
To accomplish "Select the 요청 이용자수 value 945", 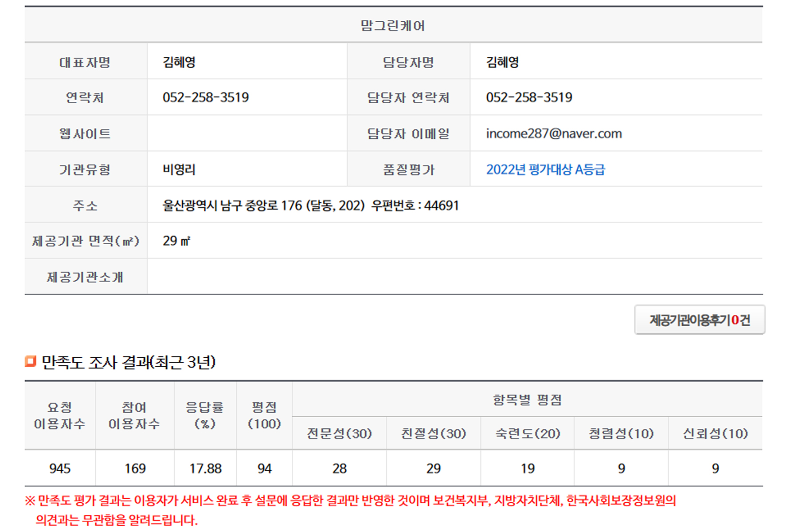I will pyautogui.click(x=59, y=468).
